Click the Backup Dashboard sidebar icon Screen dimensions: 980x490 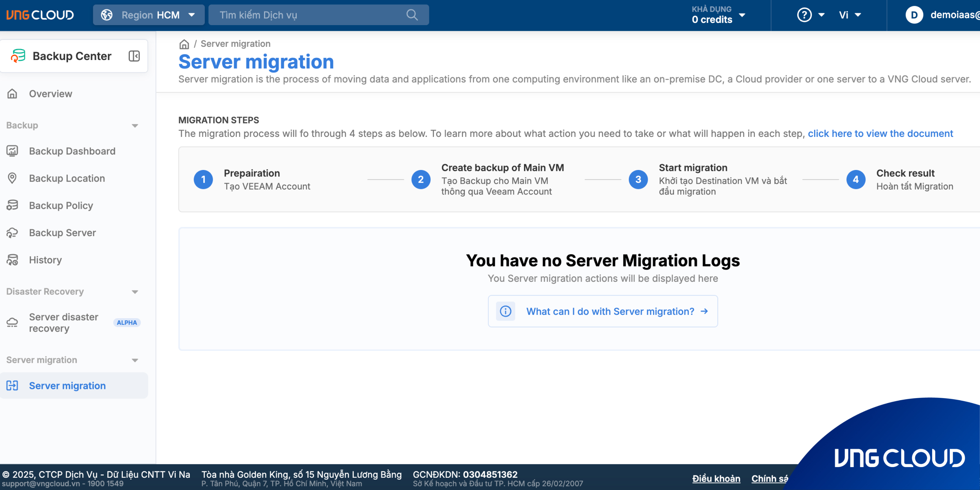coord(12,151)
